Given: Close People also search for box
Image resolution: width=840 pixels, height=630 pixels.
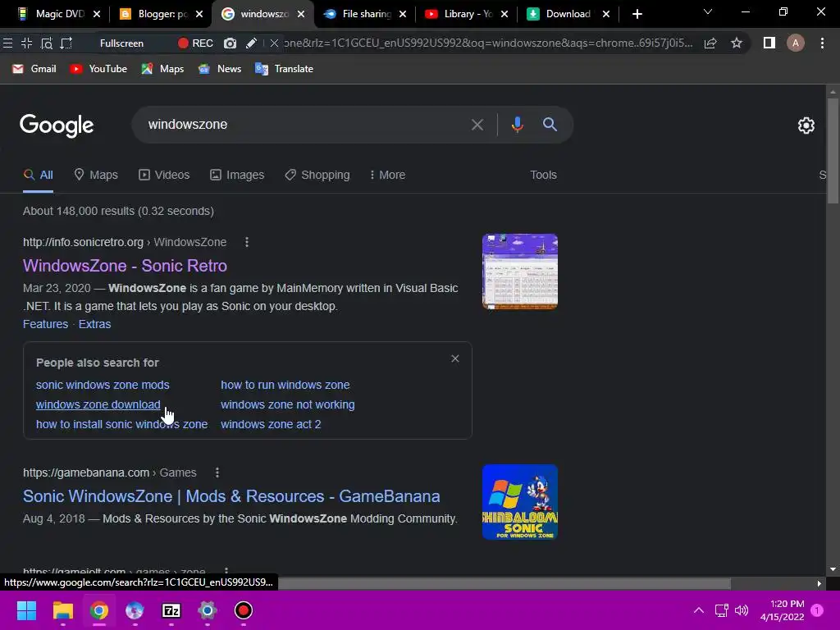Looking at the screenshot, I should click(x=454, y=358).
